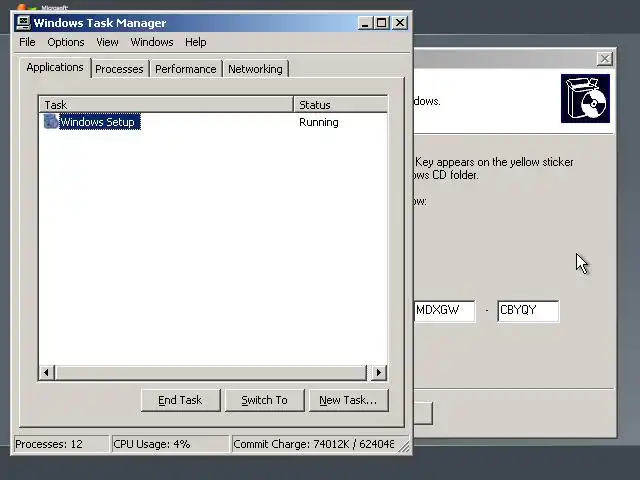The height and width of the screenshot is (480, 640).
Task: Click the New Task... button
Action: point(348,400)
